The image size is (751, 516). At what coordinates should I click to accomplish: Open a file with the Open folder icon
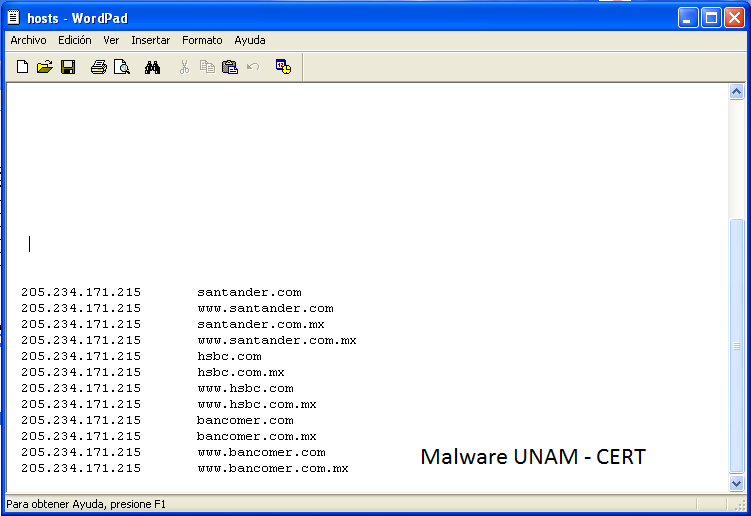point(45,67)
